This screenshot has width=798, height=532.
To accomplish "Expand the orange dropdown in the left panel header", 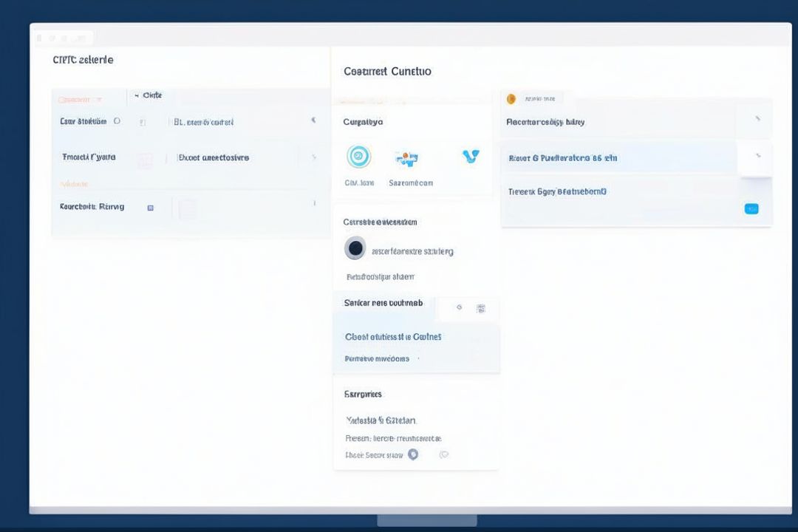I will pyautogui.click(x=99, y=100).
